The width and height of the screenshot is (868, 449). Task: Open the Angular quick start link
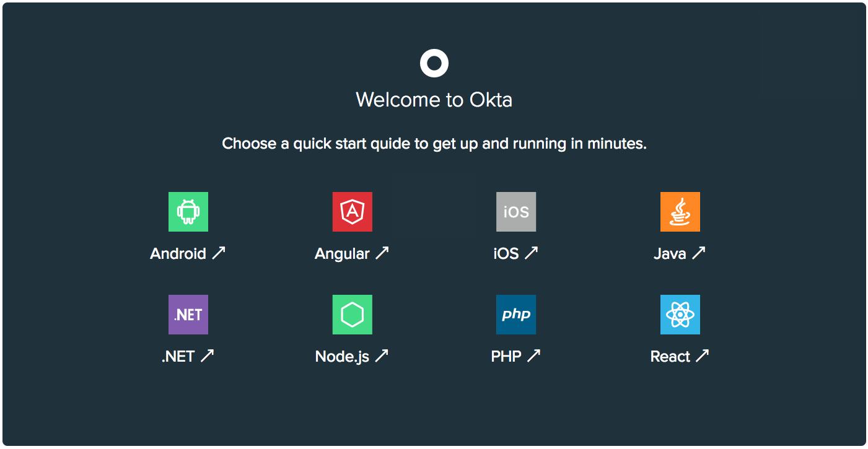(x=343, y=254)
